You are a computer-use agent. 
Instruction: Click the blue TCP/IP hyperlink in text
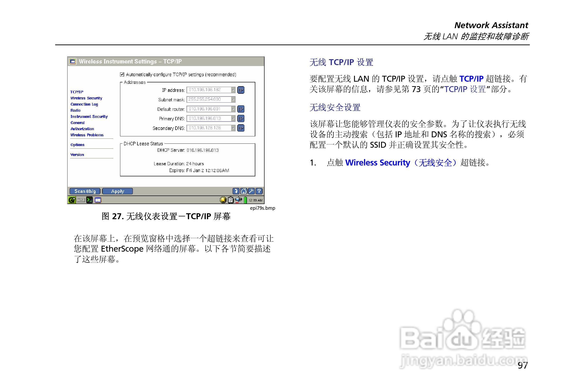[x=471, y=79]
